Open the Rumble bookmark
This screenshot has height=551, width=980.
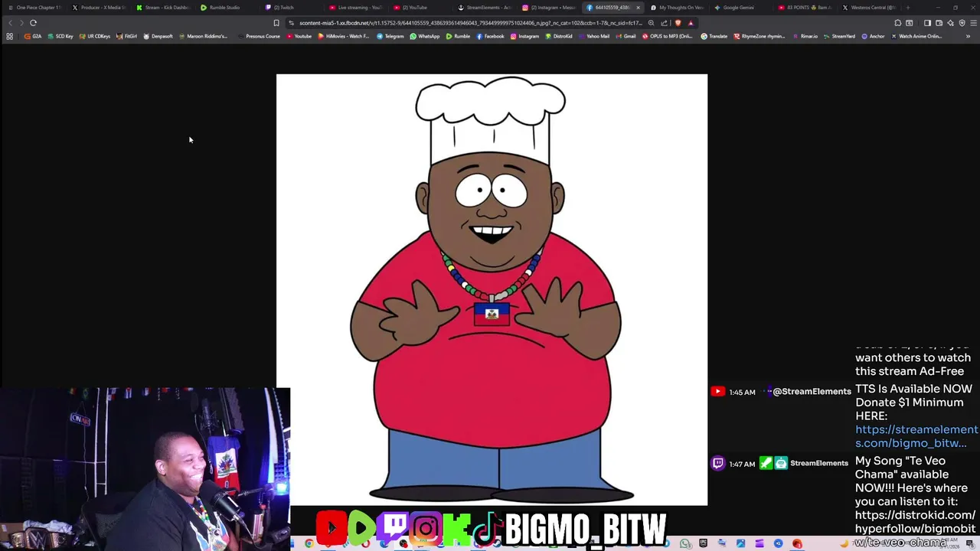(458, 36)
